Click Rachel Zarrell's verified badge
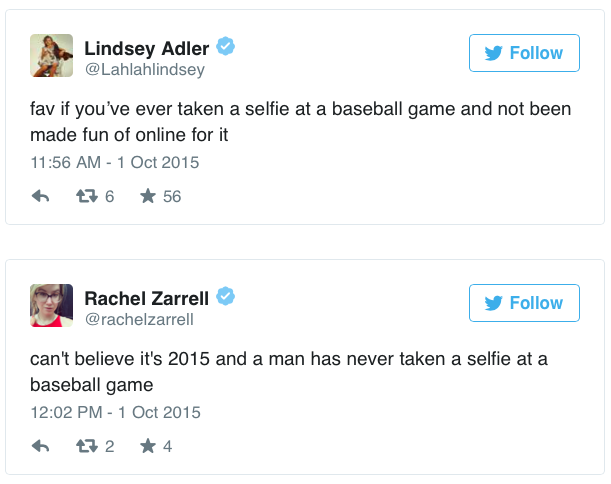 tap(227, 296)
